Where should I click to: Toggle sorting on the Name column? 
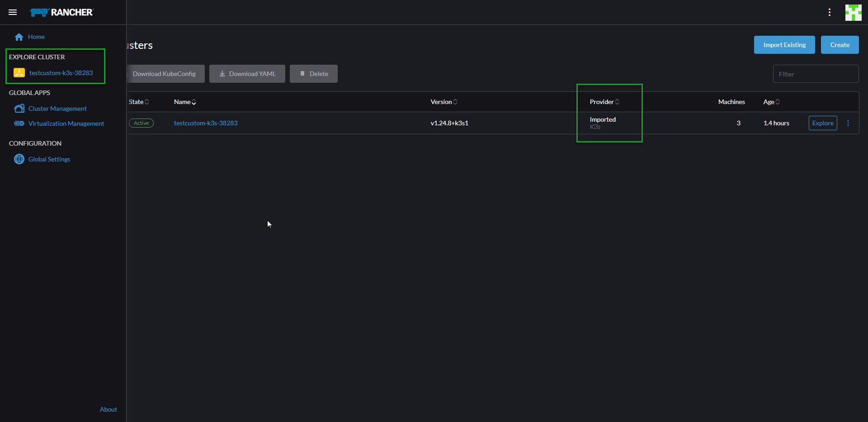(184, 101)
